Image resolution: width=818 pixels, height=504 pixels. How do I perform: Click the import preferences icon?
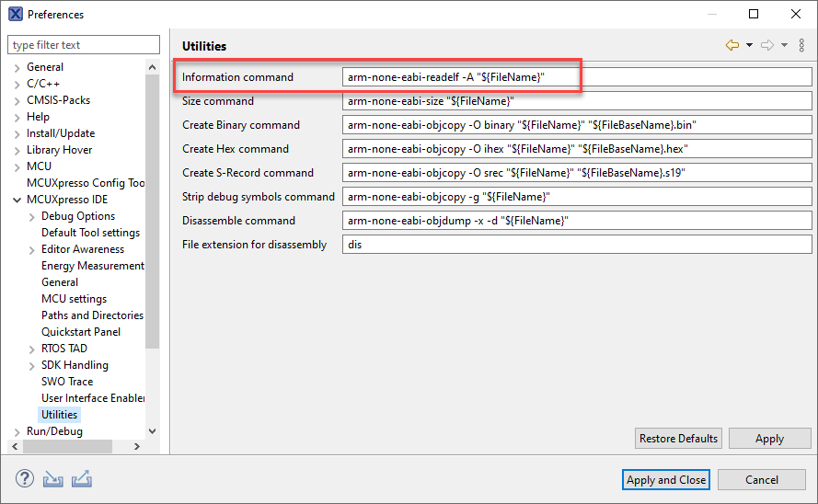pyautogui.click(x=53, y=479)
